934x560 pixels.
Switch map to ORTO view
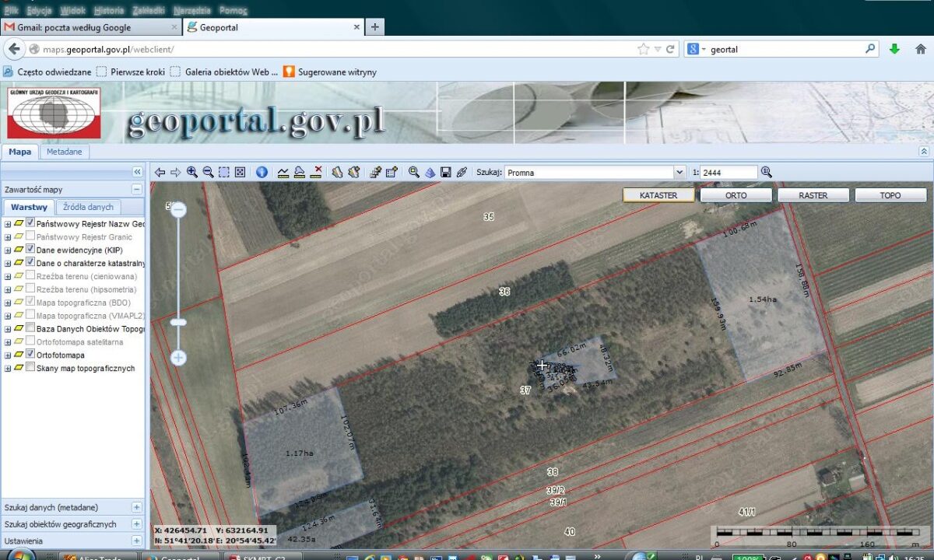736,195
